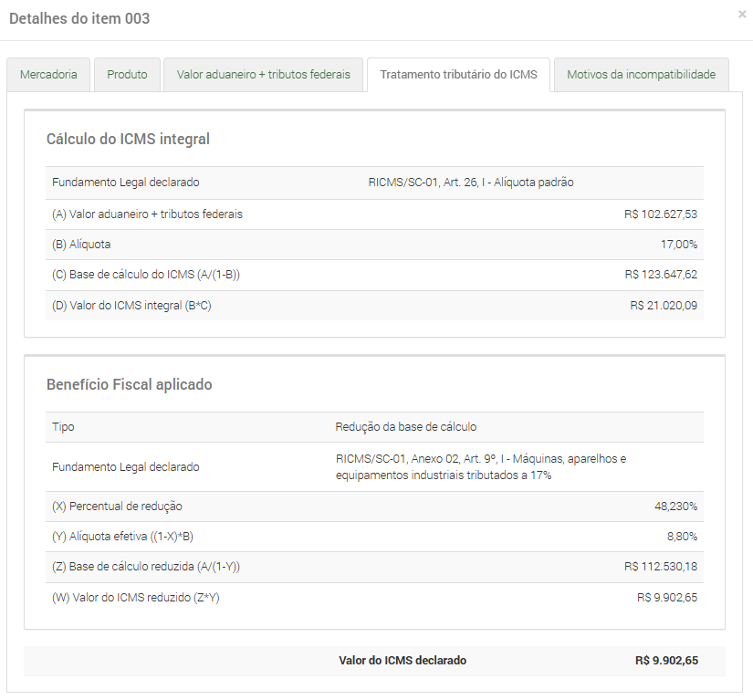Image resolution: width=753 pixels, height=700 pixels.
Task: Click the Redução da base de cálculo text
Action: click(405, 427)
